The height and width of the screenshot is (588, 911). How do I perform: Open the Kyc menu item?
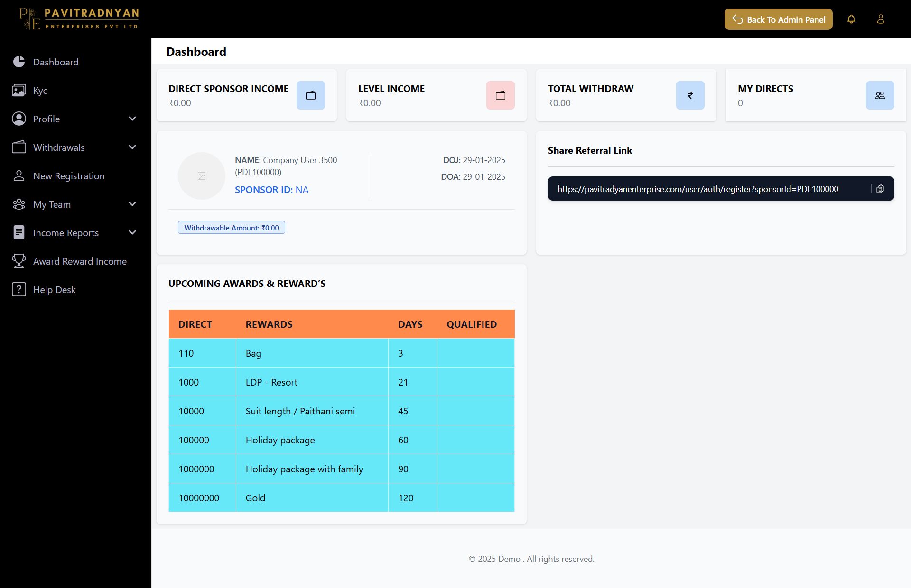coord(40,91)
